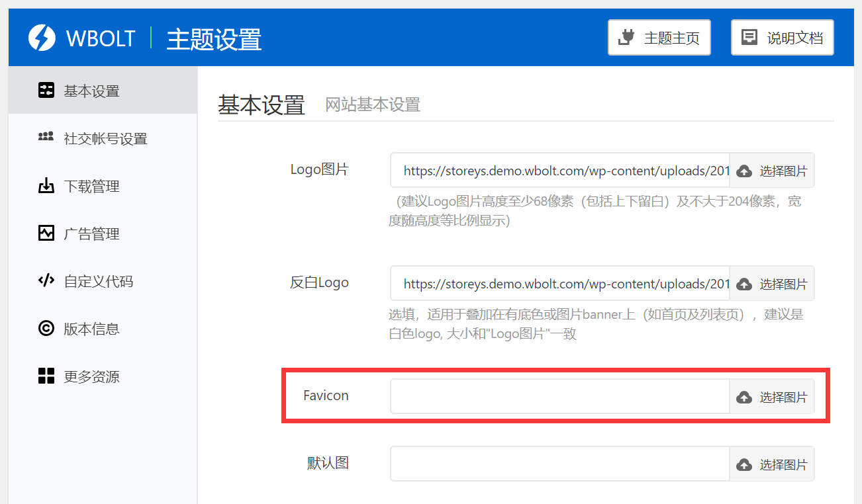Image resolution: width=862 pixels, height=504 pixels.
Task: Click 选择图片 next to Logo图片
Action: pyautogui.click(x=772, y=170)
